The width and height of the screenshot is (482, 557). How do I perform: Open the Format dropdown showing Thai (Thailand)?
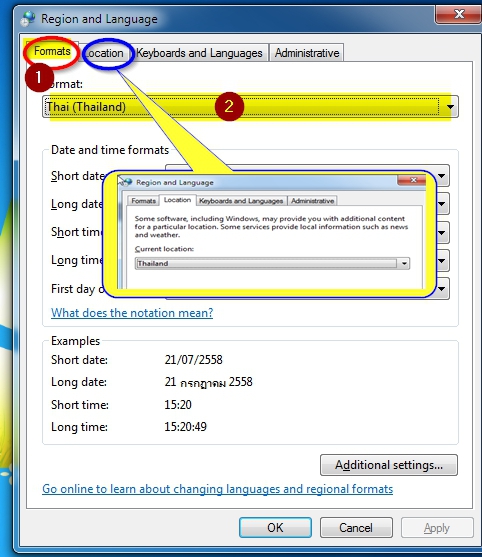pyautogui.click(x=250, y=107)
